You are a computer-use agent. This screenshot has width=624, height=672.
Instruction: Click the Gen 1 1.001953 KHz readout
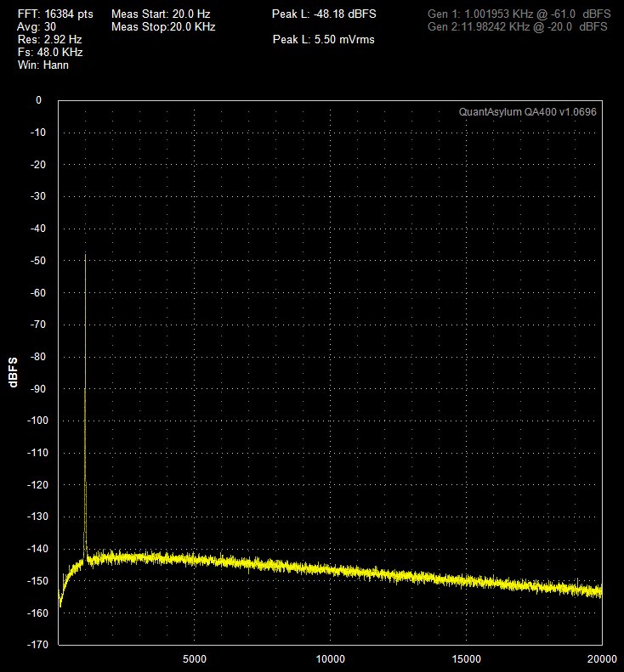point(519,14)
